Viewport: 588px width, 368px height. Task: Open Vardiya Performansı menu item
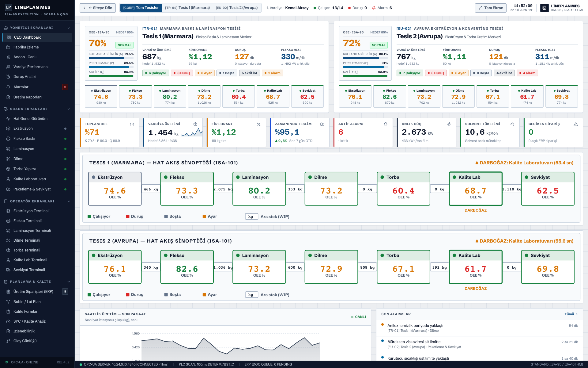pyautogui.click(x=37, y=67)
